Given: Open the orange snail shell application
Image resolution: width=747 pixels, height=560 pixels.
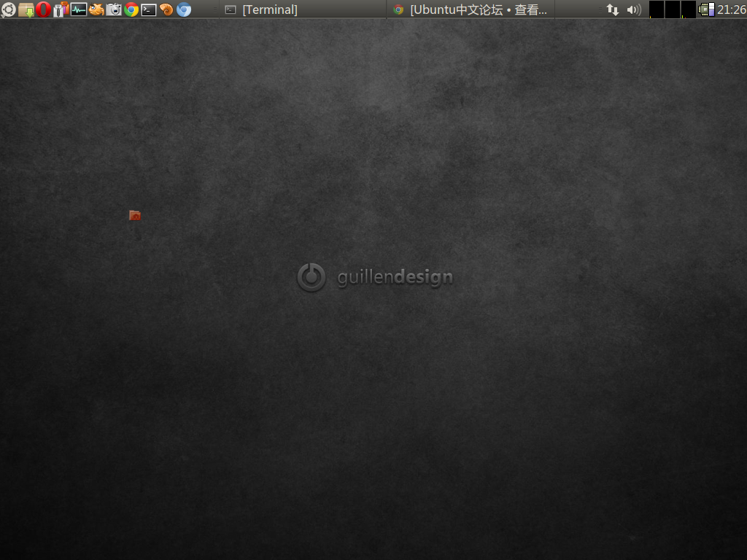Looking at the screenshot, I should (166, 9).
